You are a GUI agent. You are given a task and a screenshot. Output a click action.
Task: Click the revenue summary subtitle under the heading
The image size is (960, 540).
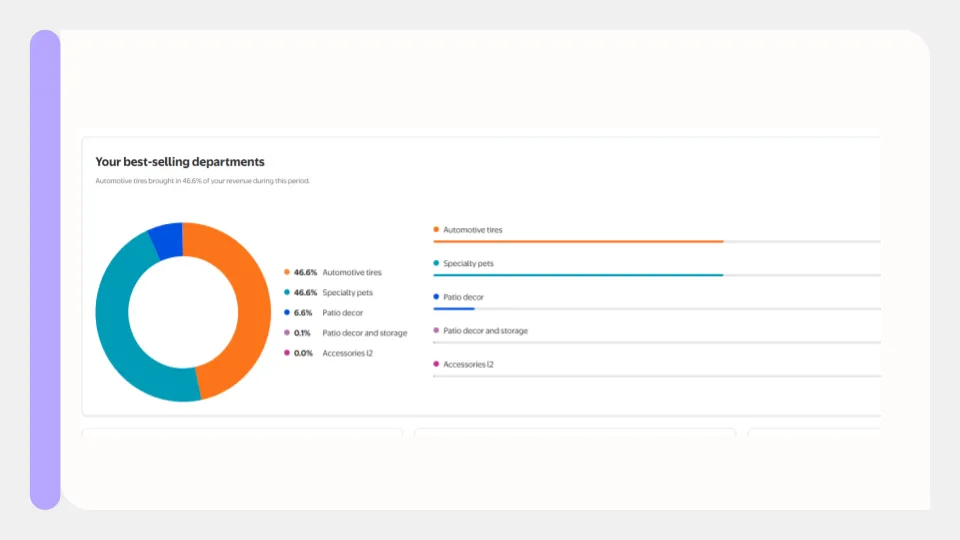pos(202,181)
